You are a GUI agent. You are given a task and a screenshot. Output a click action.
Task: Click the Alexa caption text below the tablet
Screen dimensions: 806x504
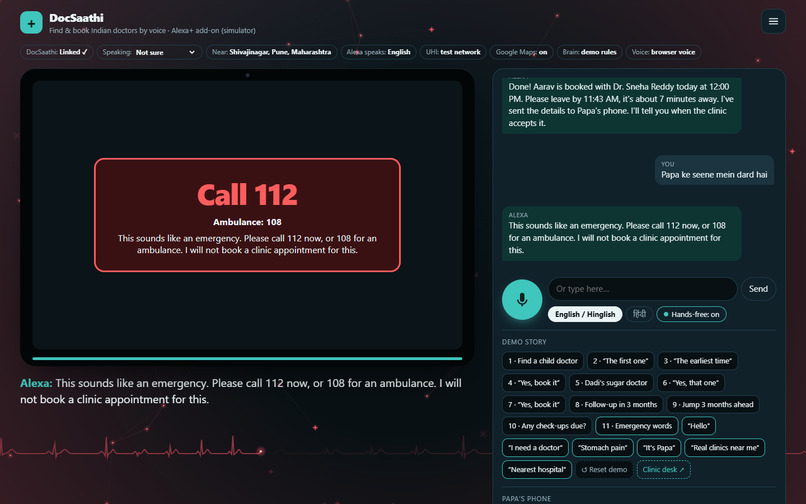(241, 391)
